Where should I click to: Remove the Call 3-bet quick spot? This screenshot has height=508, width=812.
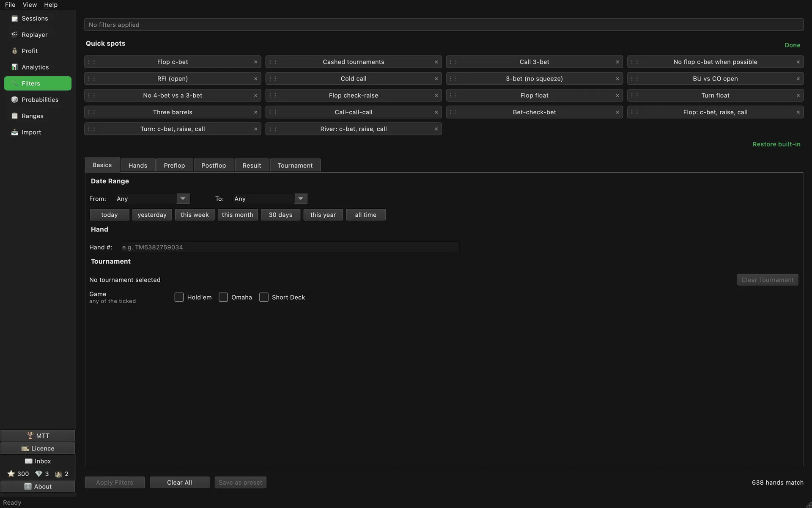617,62
